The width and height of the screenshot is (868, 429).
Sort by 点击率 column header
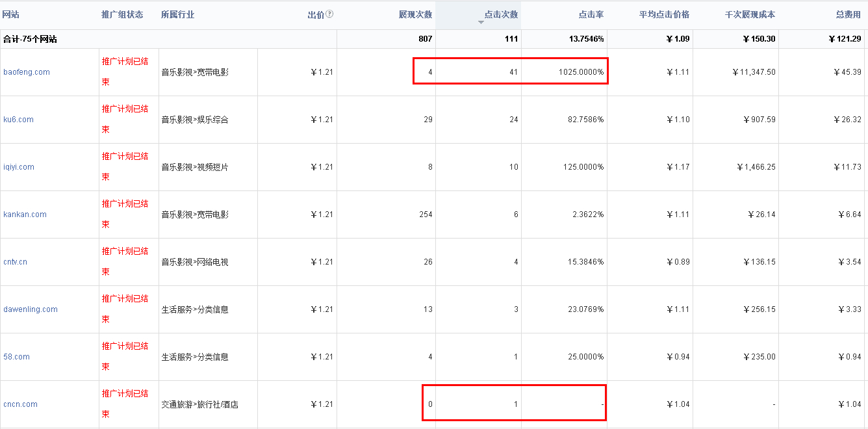point(591,14)
